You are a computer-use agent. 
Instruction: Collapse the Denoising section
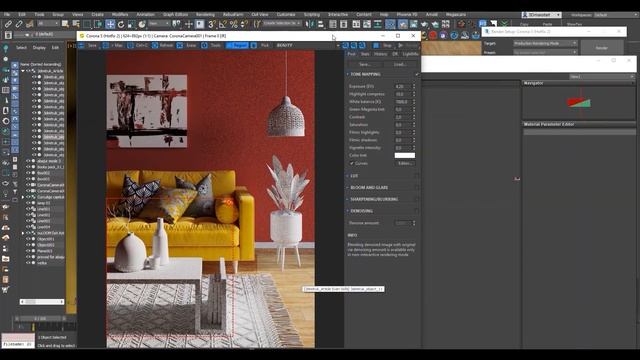coord(348,211)
